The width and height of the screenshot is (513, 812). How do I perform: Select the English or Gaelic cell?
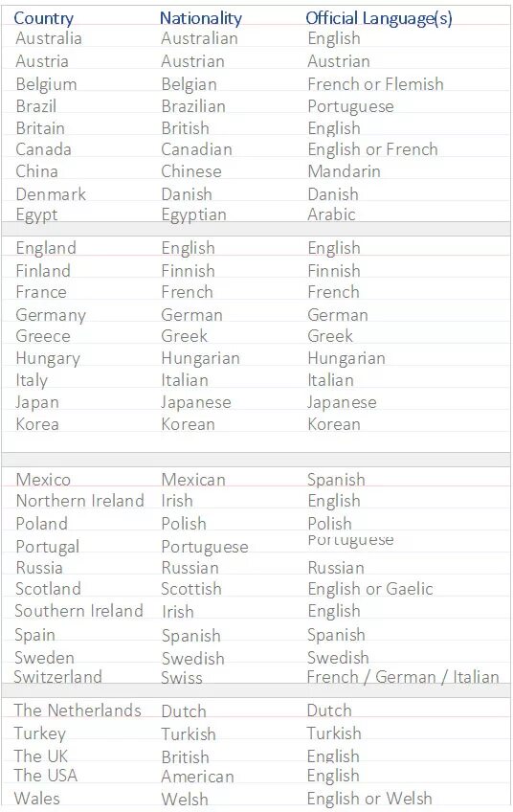click(x=370, y=589)
